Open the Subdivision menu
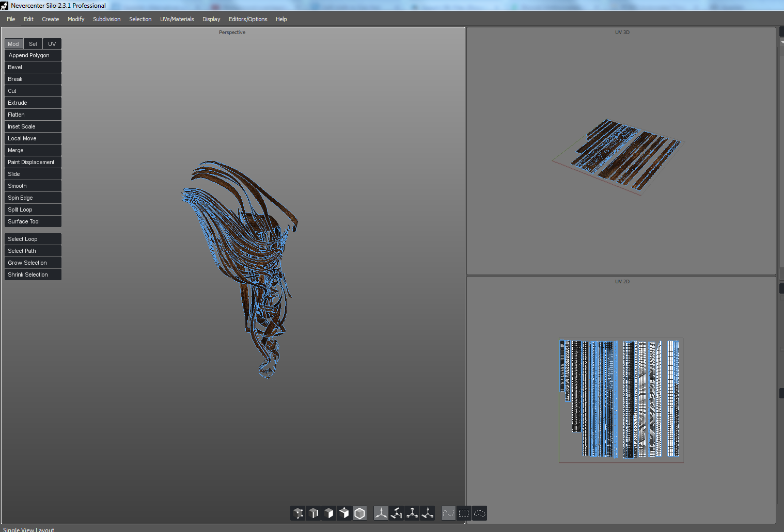The width and height of the screenshot is (784, 532). [107, 19]
